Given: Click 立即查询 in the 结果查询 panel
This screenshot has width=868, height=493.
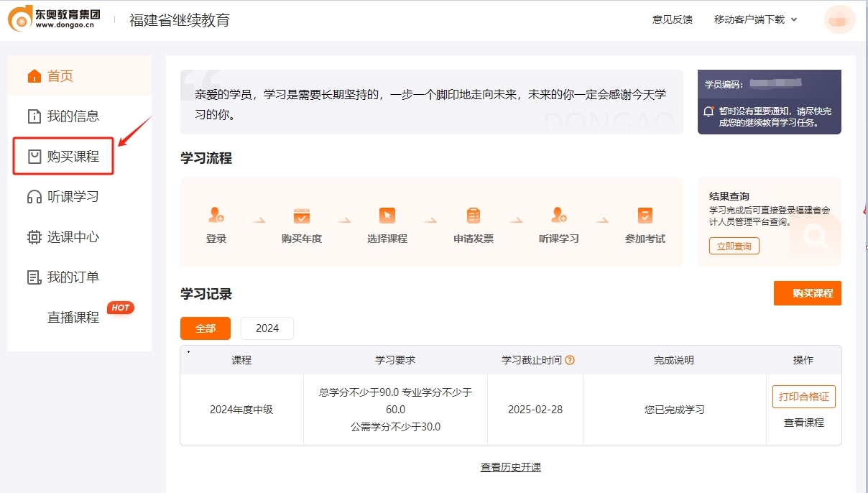Looking at the screenshot, I should click(x=733, y=245).
